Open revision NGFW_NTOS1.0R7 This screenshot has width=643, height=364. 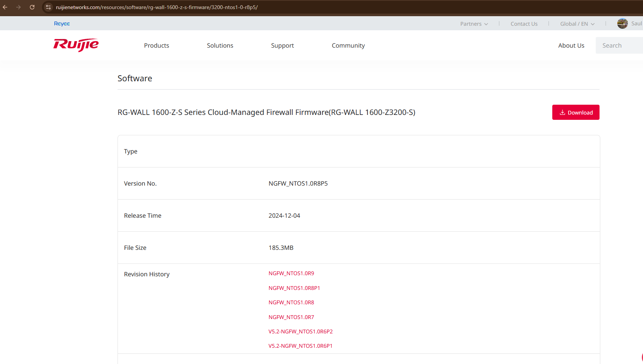(291, 317)
